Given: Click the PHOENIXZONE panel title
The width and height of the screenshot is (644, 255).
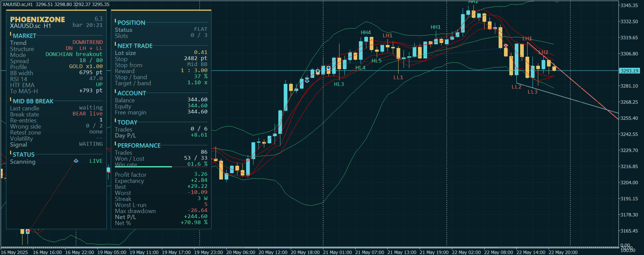Looking at the screenshot, I should pyautogui.click(x=38, y=19).
